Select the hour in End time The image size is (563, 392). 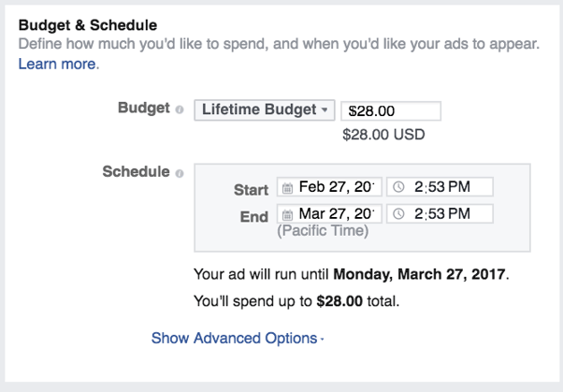tap(419, 213)
